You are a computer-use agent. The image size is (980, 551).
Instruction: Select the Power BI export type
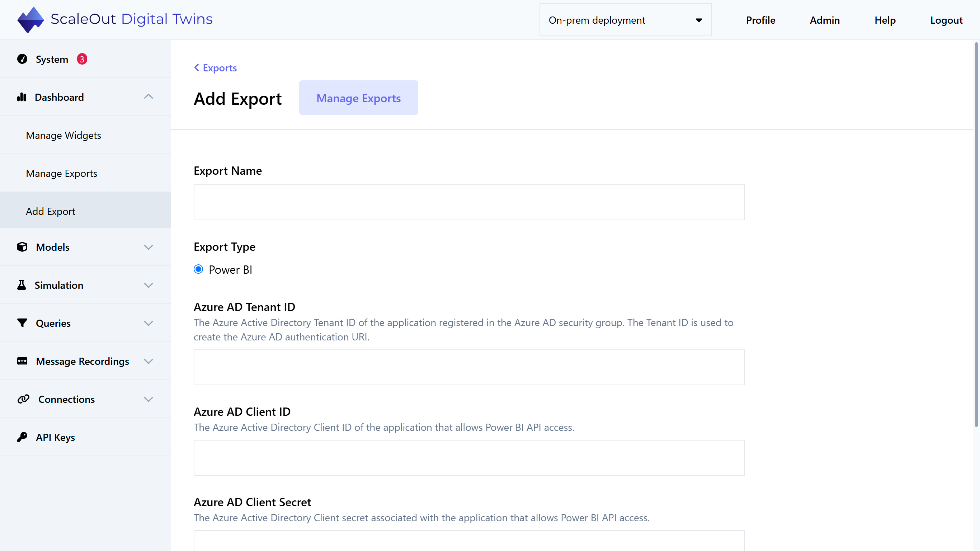pos(198,269)
